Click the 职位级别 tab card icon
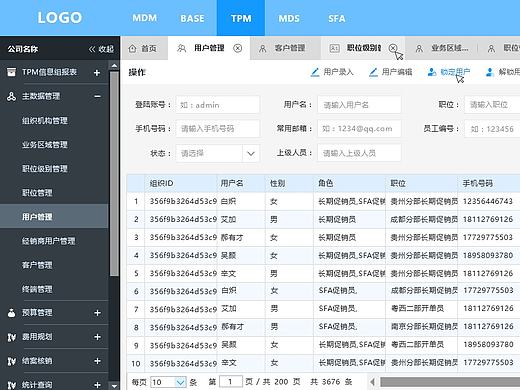 click(334, 49)
